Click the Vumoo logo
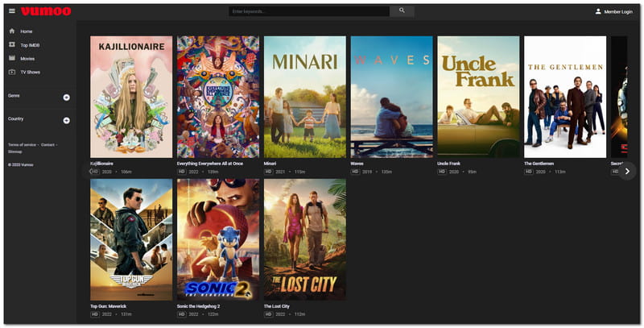 click(x=46, y=11)
